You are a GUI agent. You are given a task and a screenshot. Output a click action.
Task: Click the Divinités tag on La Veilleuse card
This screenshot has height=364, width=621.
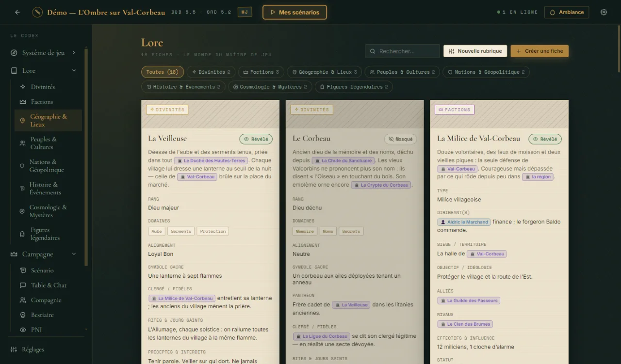coord(167,110)
